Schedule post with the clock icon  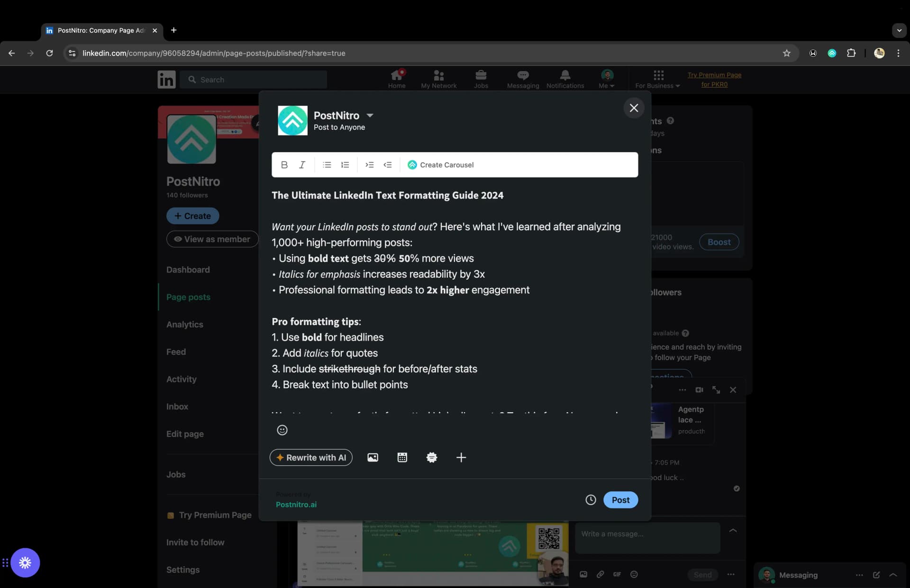click(x=591, y=499)
